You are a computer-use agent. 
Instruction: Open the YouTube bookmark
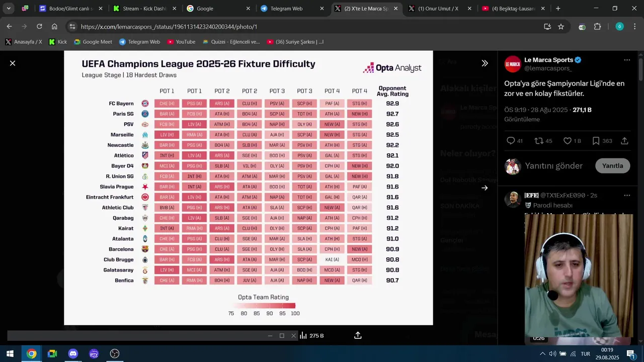point(181,42)
